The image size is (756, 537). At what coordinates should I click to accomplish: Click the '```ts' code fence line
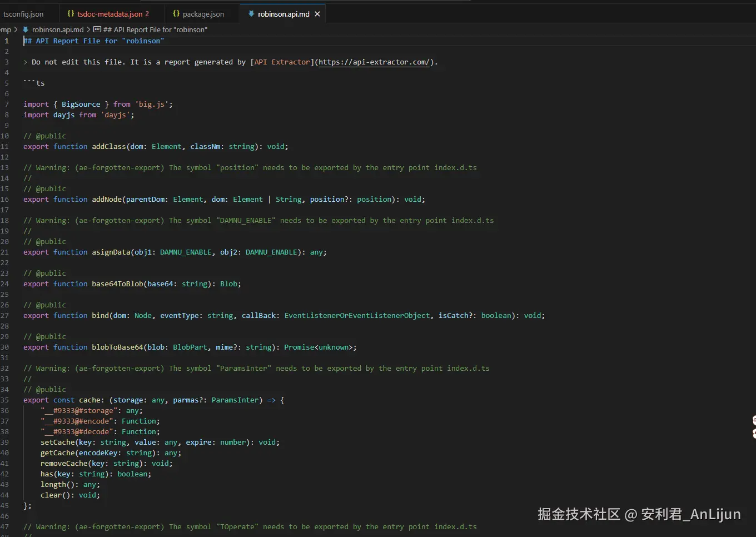34,83
